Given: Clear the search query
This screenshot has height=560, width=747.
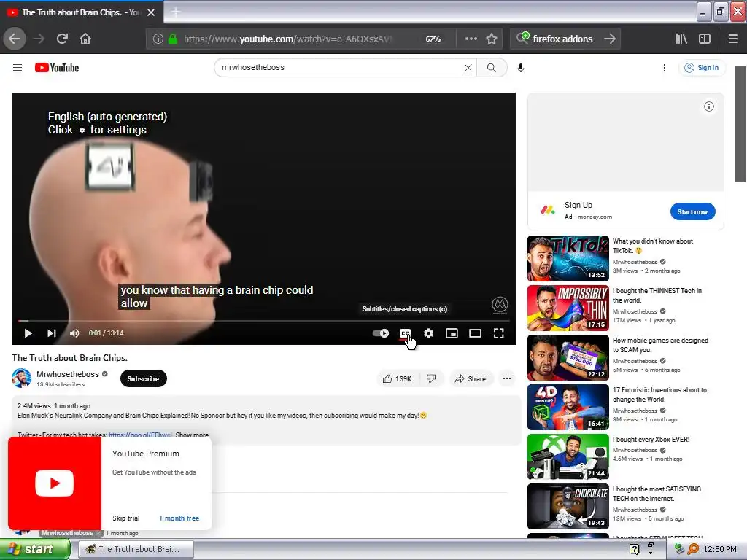Looking at the screenshot, I should [468, 68].
